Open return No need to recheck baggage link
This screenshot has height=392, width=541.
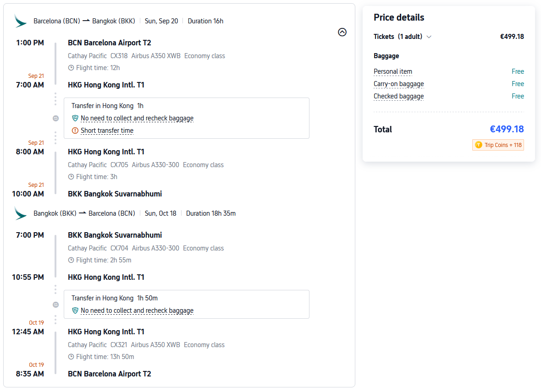(137, 310)
